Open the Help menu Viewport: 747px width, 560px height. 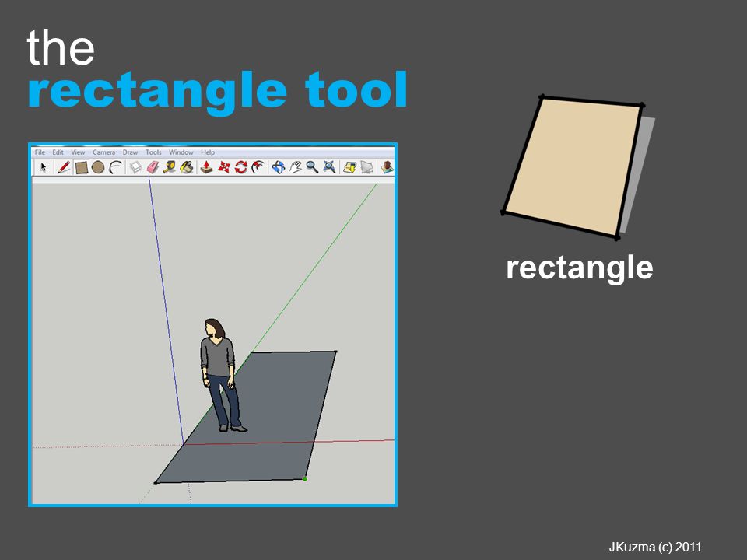click(208, 152)
